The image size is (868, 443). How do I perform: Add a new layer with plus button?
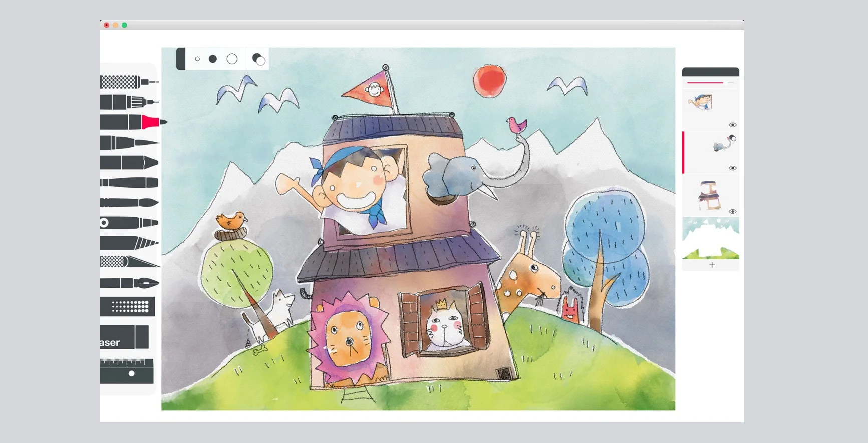click(x=712, y=265)
